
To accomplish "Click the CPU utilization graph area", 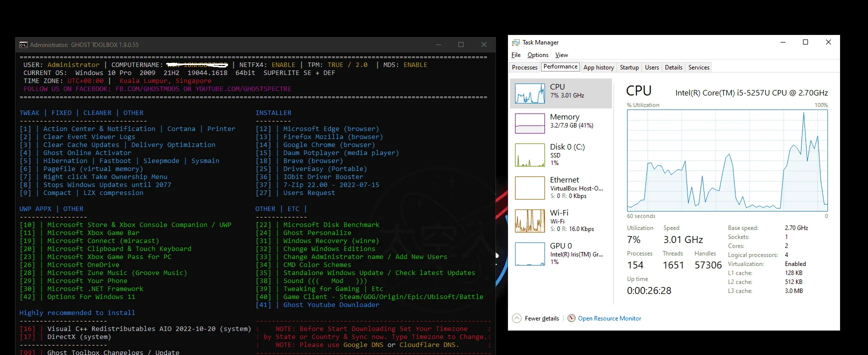I will click(727, 160).
